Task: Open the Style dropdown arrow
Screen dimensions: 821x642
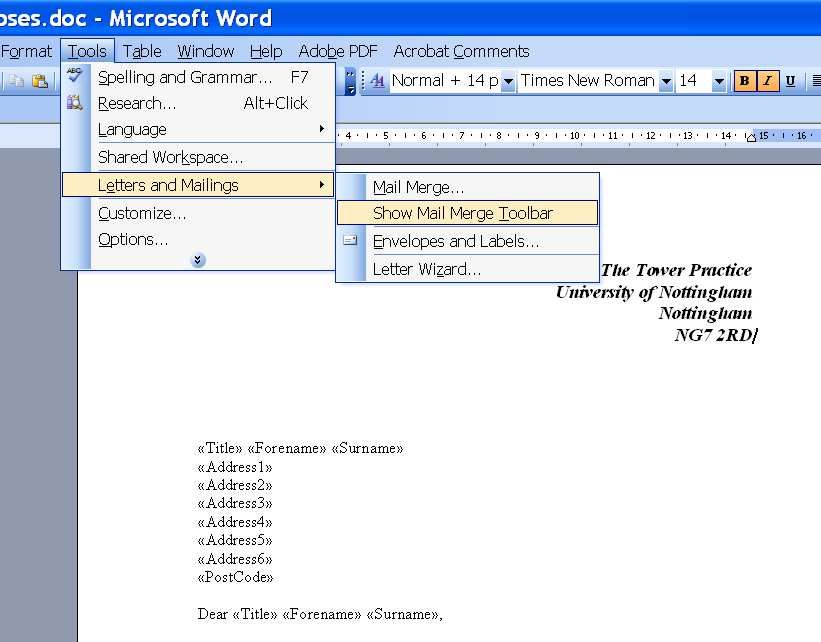Action: coord(508,81)
